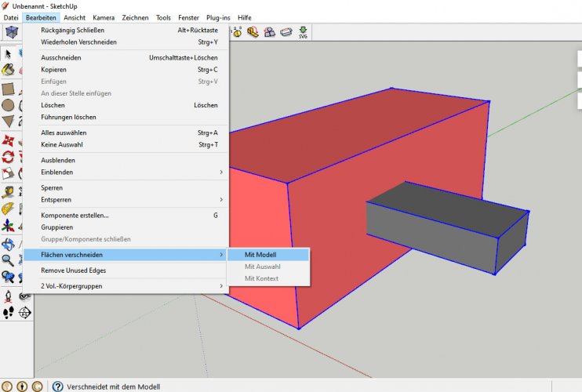Select the Axes tool
Image resolution: width=582 pixels, height=392 pixels.
(x=8, y=225)
